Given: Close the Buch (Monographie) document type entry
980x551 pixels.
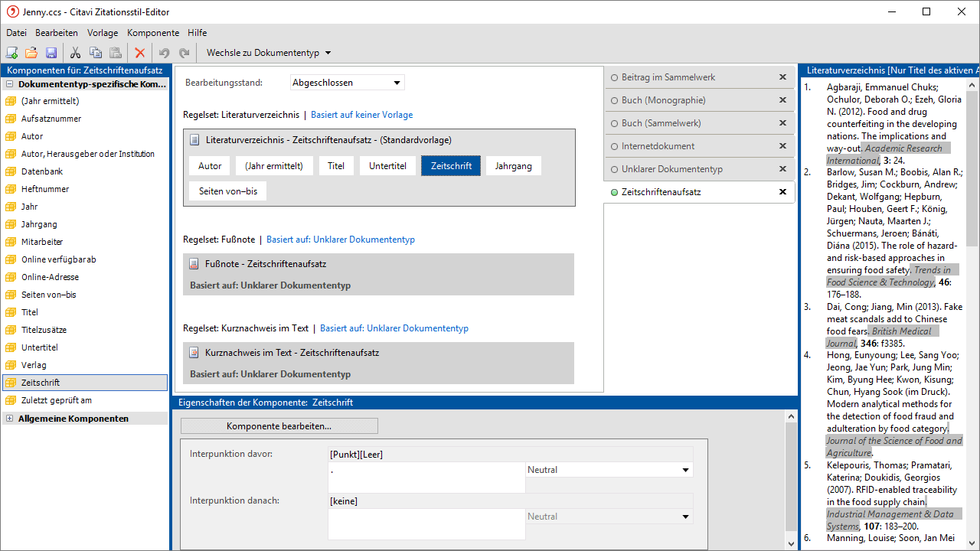Looking at the screenshot, I should tap(782, 100).
